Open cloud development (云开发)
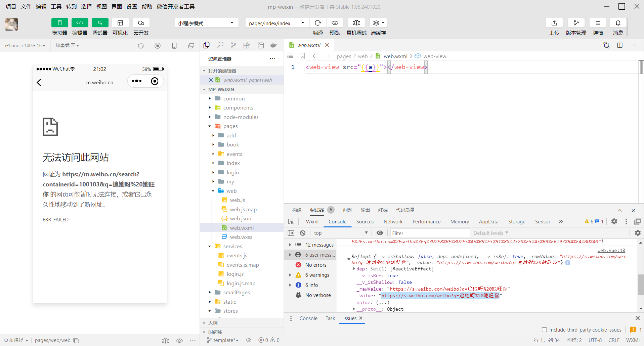 (141, 23)
